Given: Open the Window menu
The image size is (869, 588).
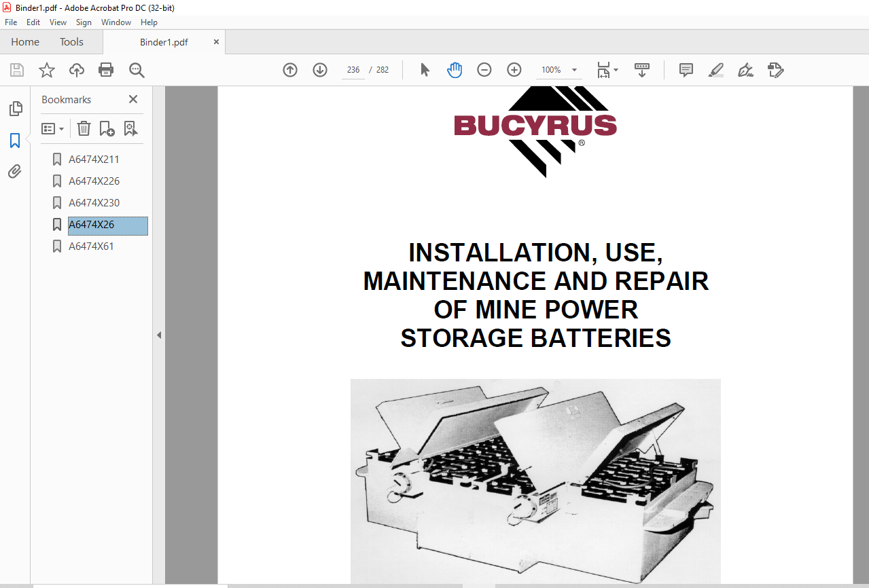Looking at the screenshot, I should pos(116,22).
